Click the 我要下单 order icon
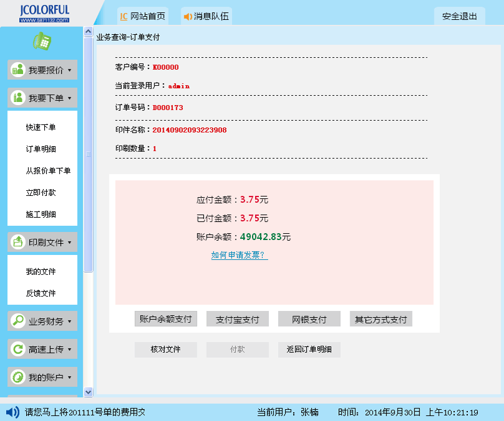The width and height of the screenshot is (504, 421). point(18,98)
